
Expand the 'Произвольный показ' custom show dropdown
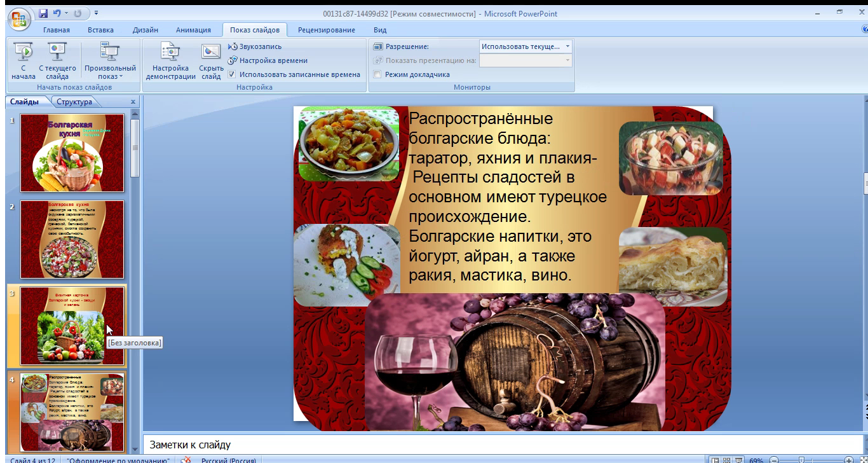click(110, 72)
